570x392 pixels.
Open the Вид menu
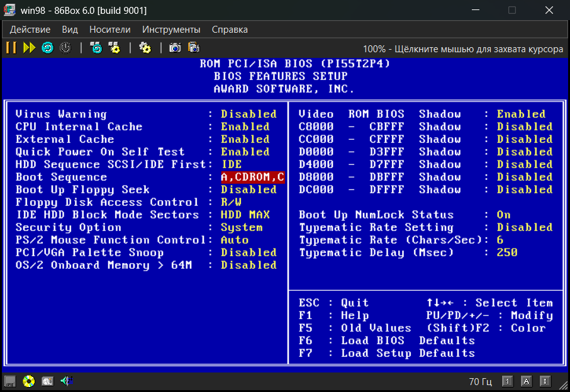(x=70, y=30)
